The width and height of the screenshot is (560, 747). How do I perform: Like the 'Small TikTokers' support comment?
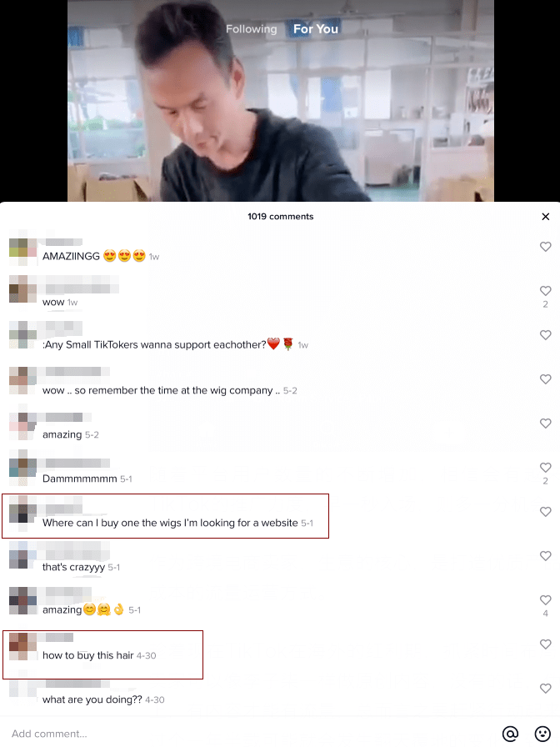click(545, 335)
